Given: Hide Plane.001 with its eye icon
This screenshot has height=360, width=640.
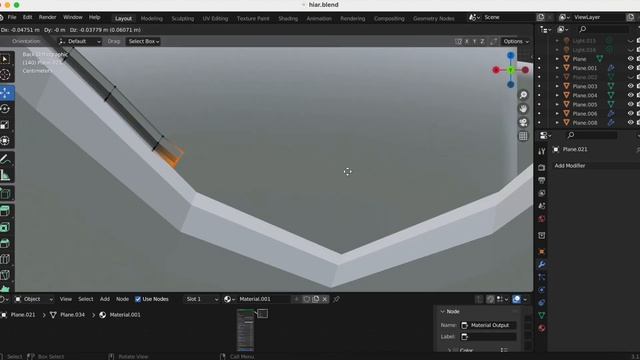Looking at the screenshot, I should [631, 68].
